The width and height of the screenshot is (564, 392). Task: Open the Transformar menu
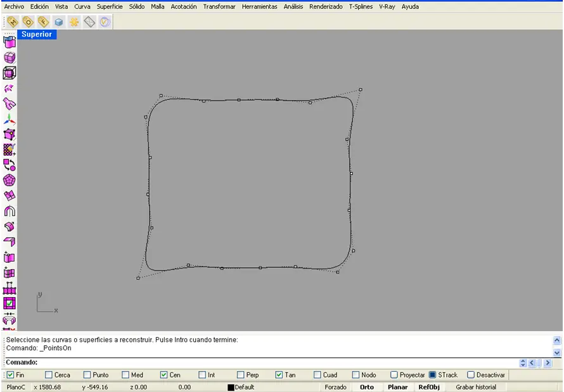[219, 6]
